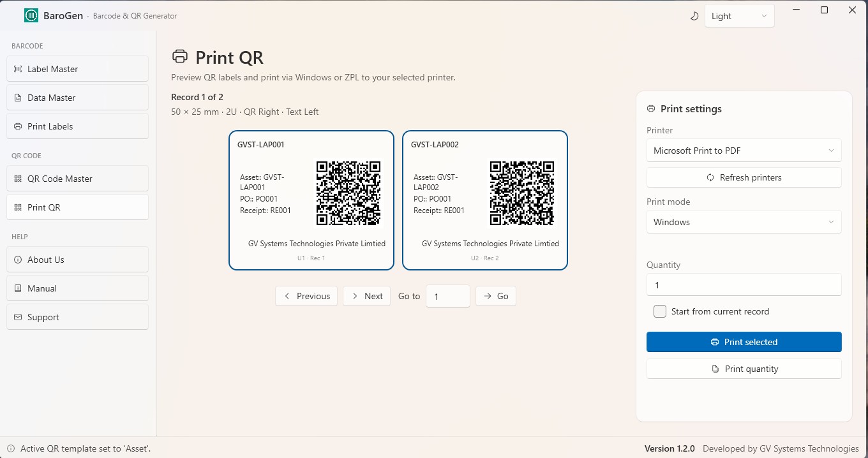Image resolution: width=868 pixels, height=458 pixels.
Task: Enable Start from current record checkbox
Action: click(x=660, y=311)
